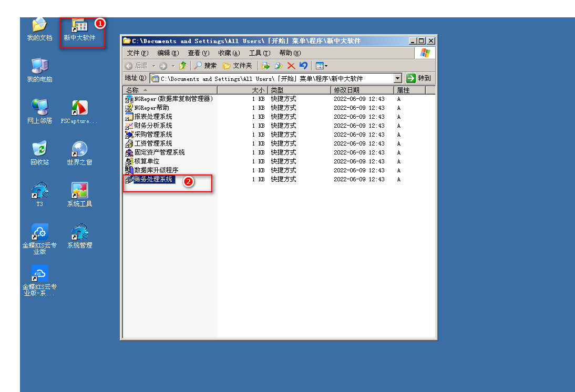This screenshot has width=575, height=392.
Task: Open the FSCapture desktop icon
Action: (79, 111)
